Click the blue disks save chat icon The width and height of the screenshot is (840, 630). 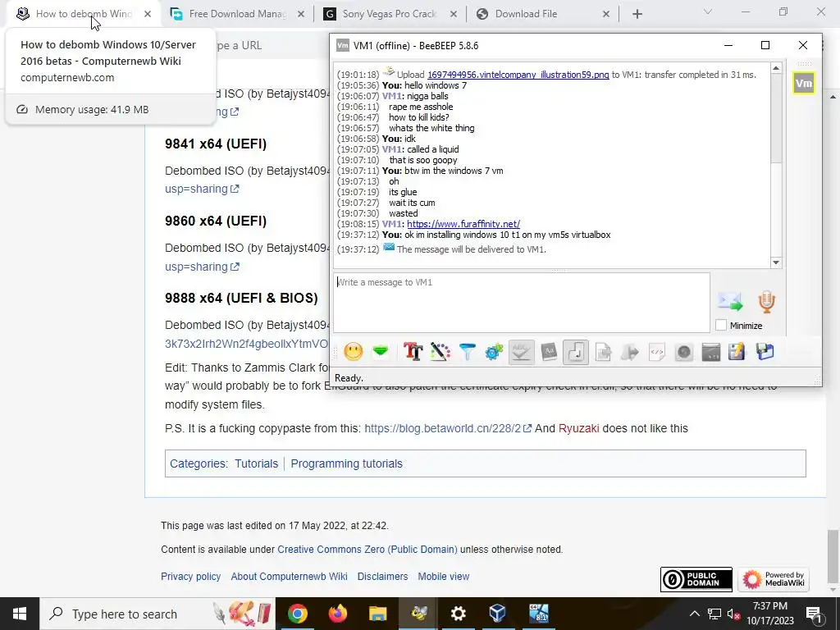click(765, 352)
